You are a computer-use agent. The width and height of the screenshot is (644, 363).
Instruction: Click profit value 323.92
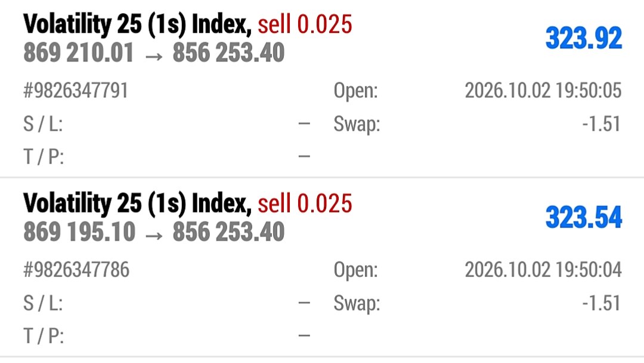click(x=584, y=38)
